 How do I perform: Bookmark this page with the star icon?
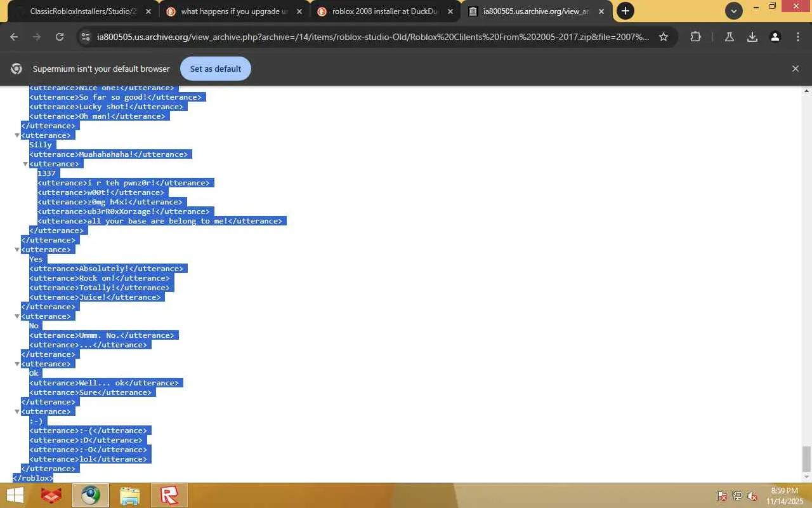point(664,37)
